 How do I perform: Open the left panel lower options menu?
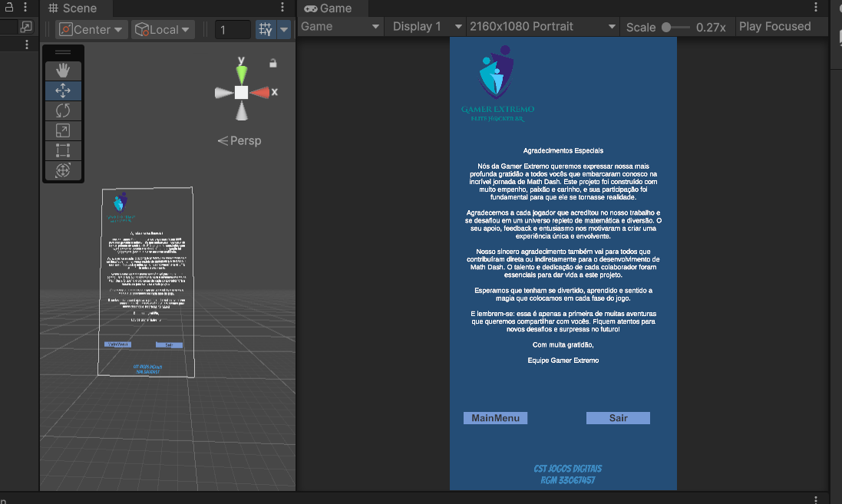[27, 44]
